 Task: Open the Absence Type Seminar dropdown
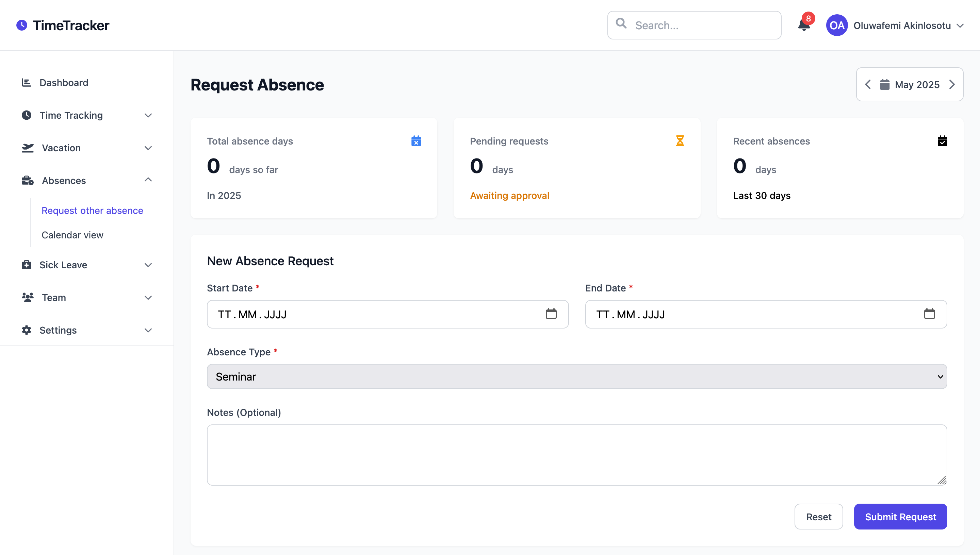click(576, 376)
